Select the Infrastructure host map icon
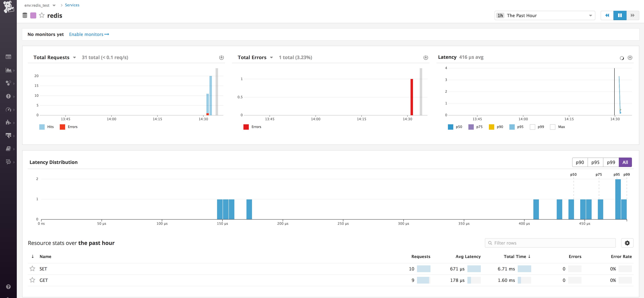Viewport: 644px width, 298px height. coord(9,83)
